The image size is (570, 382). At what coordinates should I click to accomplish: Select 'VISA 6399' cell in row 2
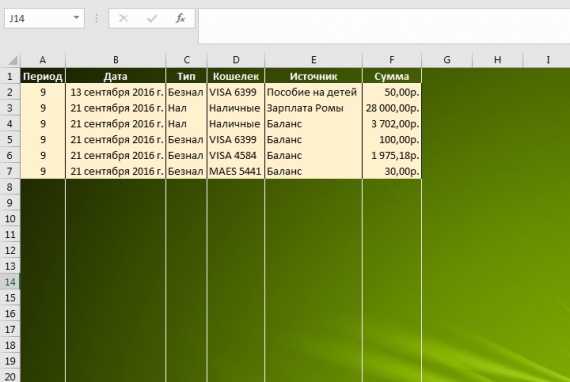pos(236,92)
